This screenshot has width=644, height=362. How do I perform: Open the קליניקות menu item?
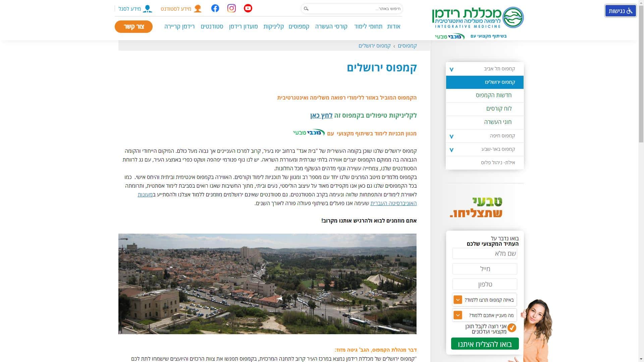273,26
